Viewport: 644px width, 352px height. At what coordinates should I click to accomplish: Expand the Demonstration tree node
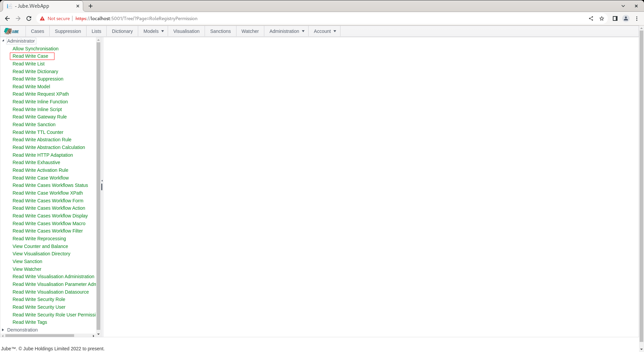click(x=3, y=330)
